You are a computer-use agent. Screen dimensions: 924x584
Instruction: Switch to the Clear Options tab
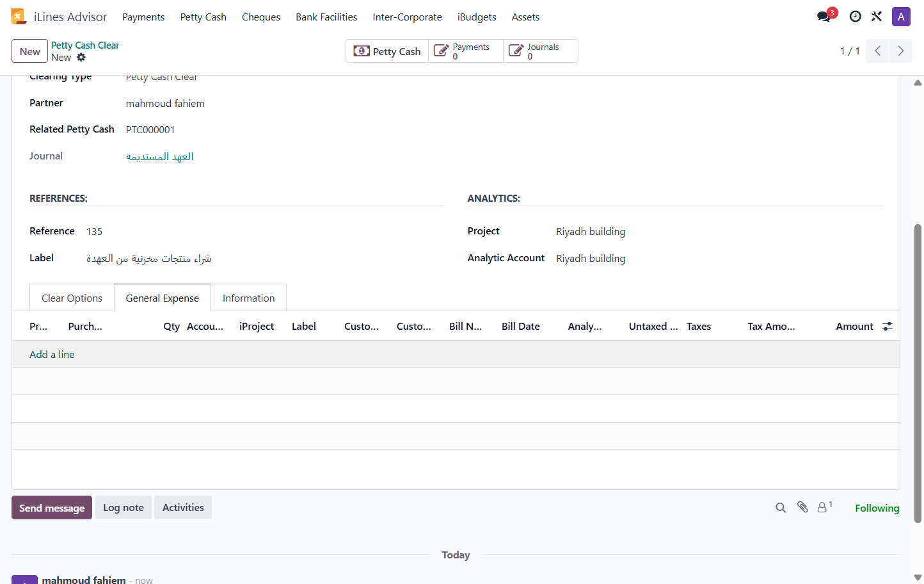click(72, 298)
